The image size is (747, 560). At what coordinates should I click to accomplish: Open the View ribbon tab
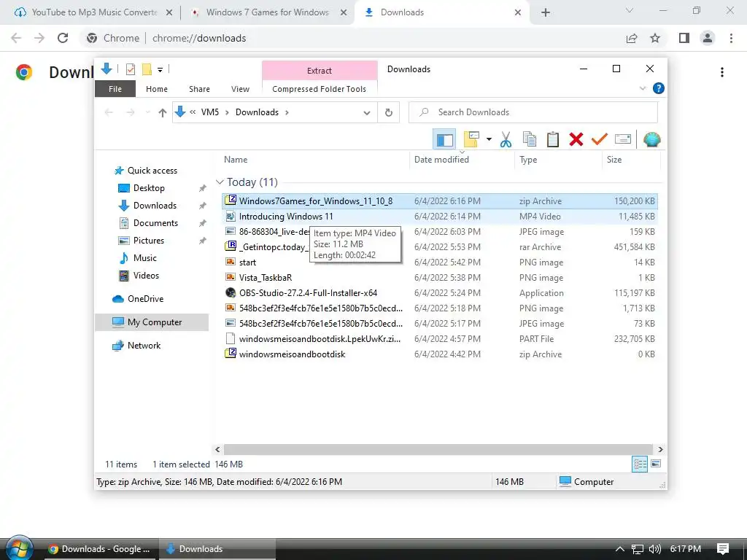[240, 89]
